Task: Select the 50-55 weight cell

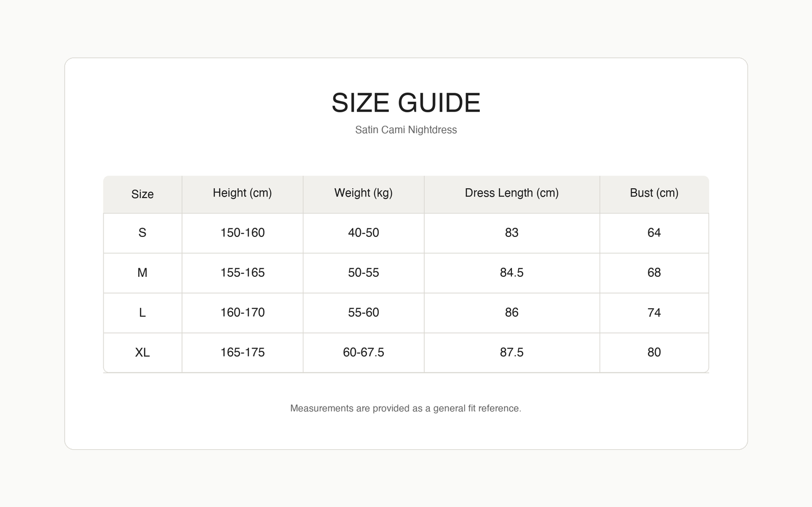Action: [x=364, y=273]
